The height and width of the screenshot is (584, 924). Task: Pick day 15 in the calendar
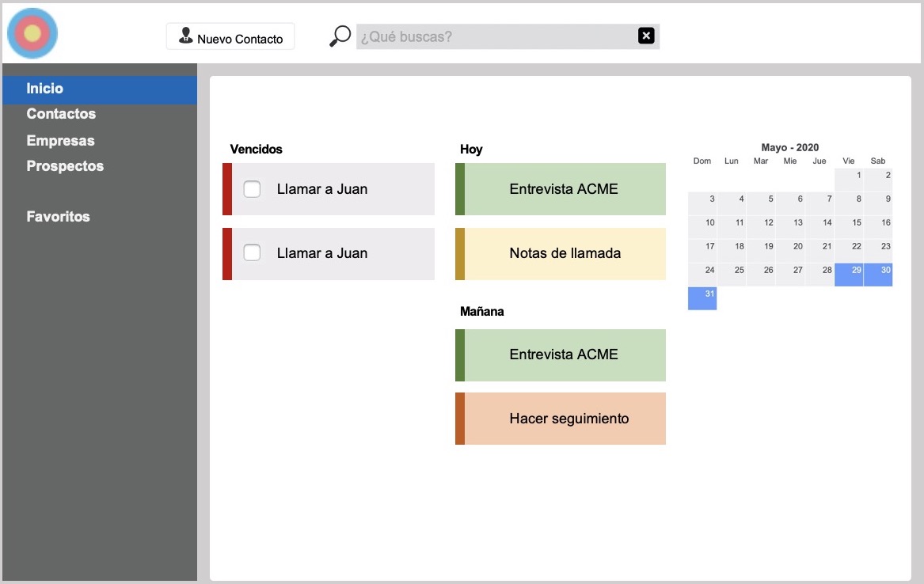pos(849,227)
